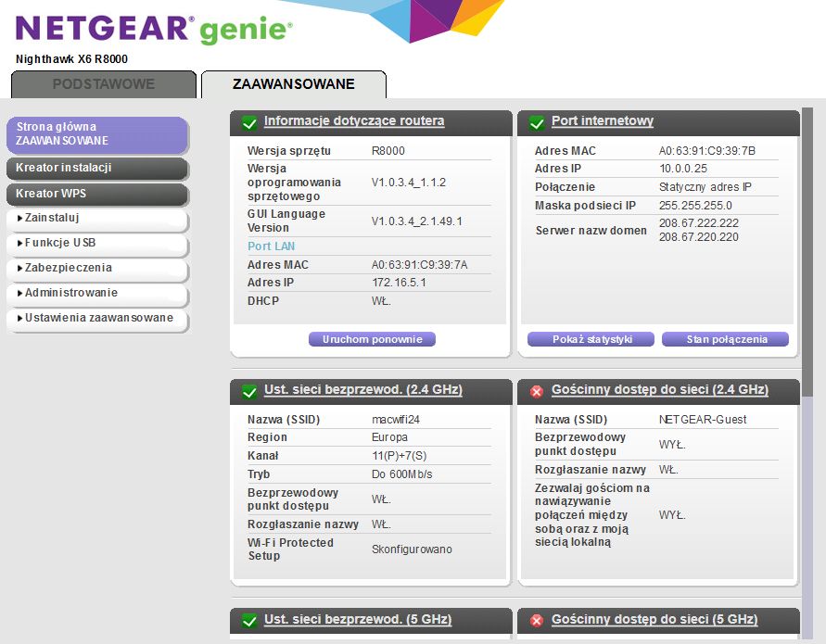This screenshot has height=644, width=826.
Task: Click the channel value 11(P)+7(S)
Action: pyautogui.click(x=399, y=456)
